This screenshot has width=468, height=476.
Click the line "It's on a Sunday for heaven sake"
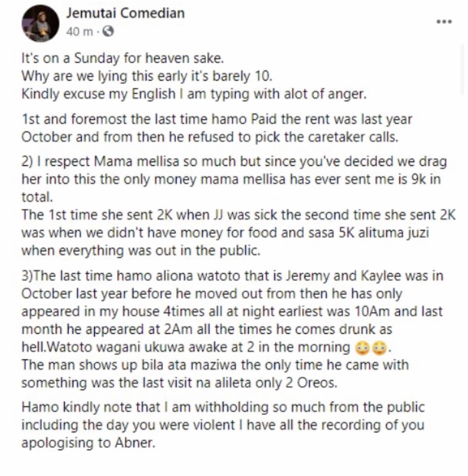(x=123, y=58)
